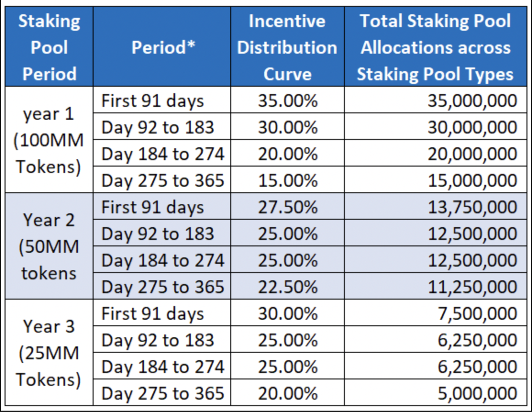Click the "Year 3 (25MM Tokens)" cell
The width and height of the screenshot is (532, 412).
49,353
